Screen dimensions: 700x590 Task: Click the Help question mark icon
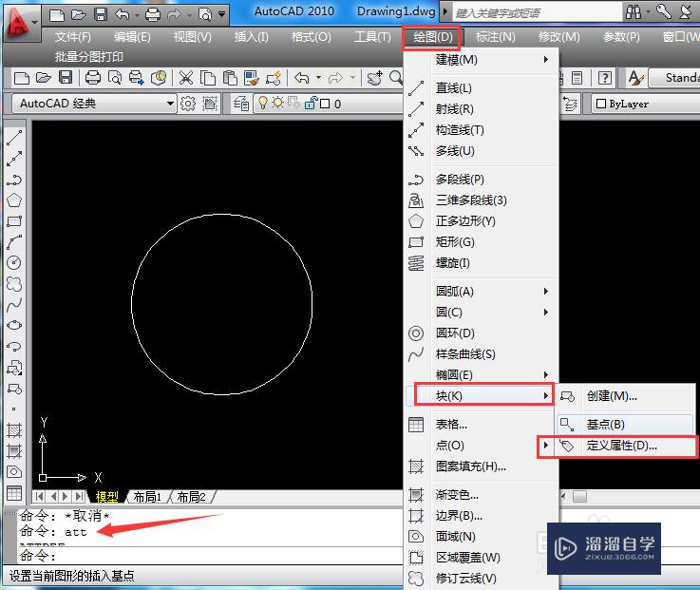point(604,78)
